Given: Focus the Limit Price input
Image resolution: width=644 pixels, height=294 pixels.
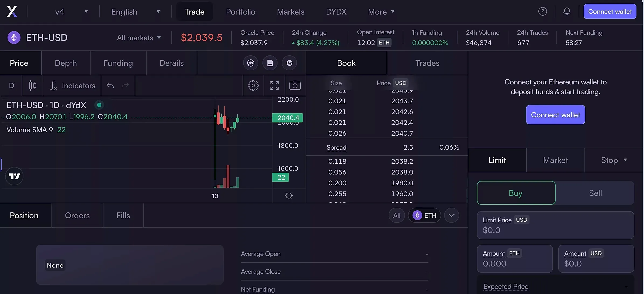Looking at the screenshot, I should click(x=555, y=225).
